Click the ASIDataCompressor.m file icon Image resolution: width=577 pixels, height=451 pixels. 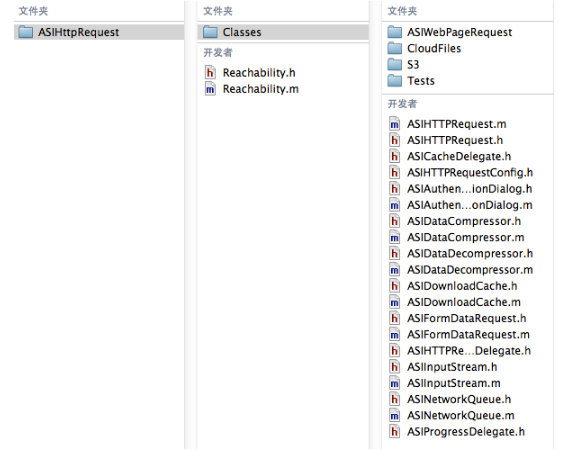click(x=394, y=237)
